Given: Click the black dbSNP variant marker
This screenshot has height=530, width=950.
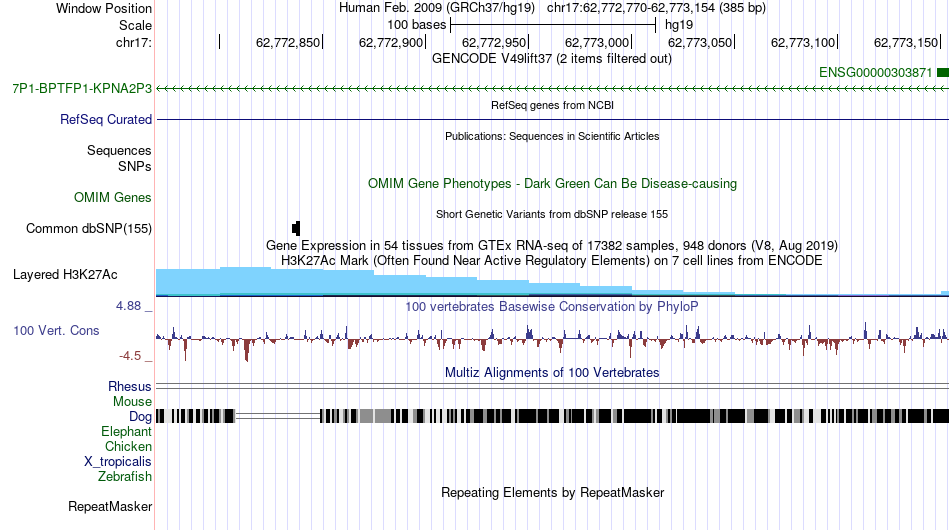Looking at the screenshot, I should pos(296,228).
